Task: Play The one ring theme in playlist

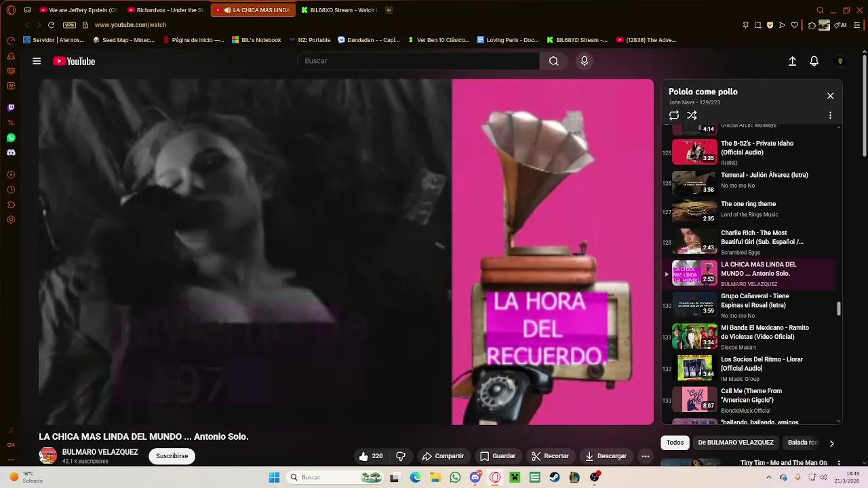Action: [751, 211]
